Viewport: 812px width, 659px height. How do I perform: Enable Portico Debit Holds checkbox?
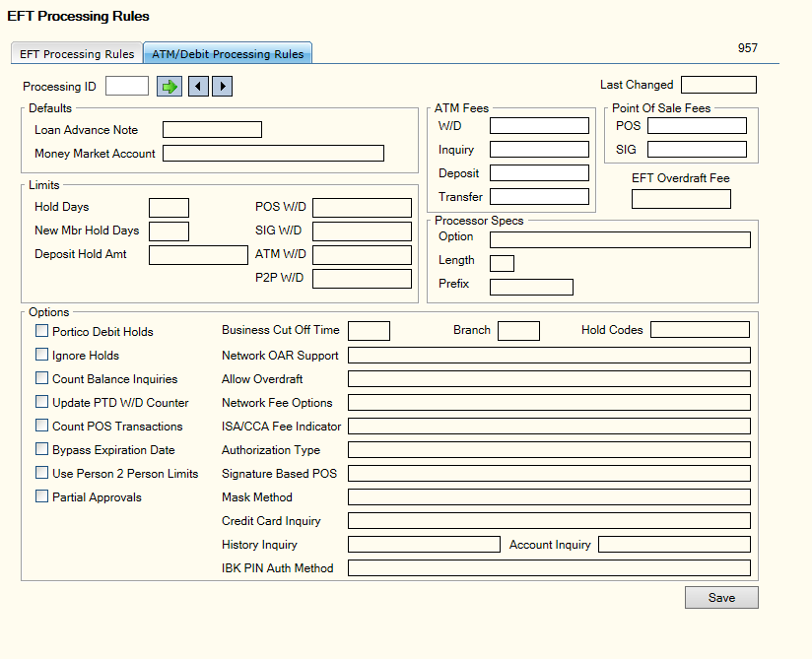click(42, 331)
